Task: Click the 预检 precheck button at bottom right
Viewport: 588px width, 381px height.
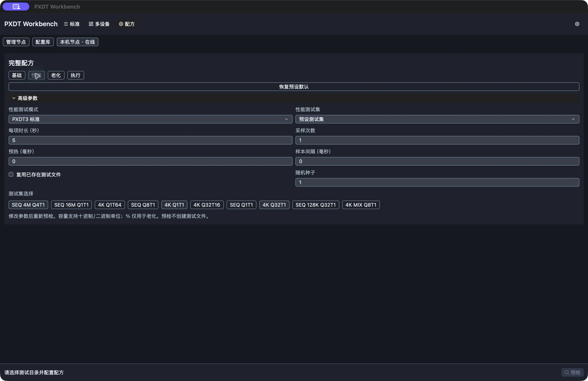Action: click(572, 372)
